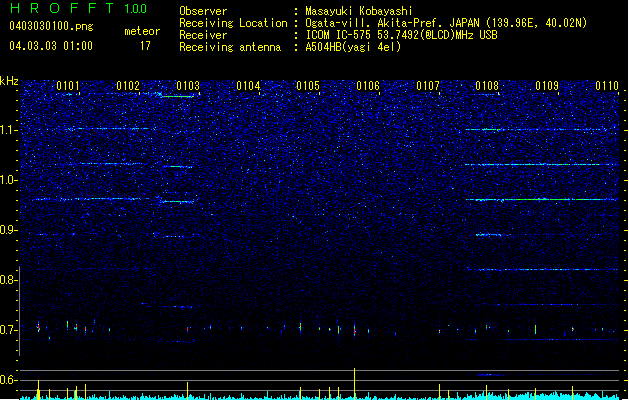629x400 pixels.
Task: Click the 0.6 frequency axis label
Action: (x=8, y=380)
